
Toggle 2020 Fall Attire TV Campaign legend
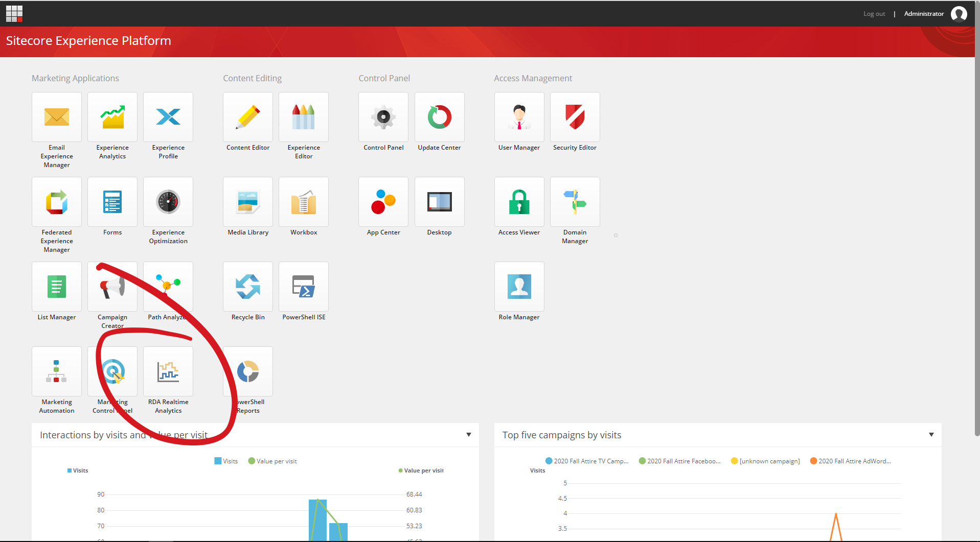pos(587,461)
